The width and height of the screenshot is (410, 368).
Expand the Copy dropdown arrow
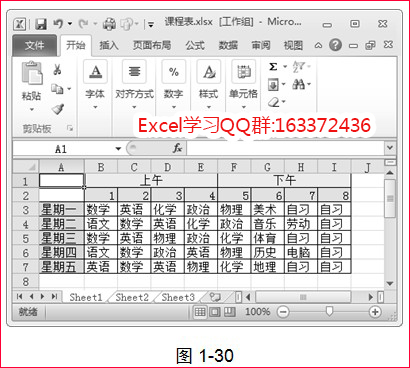click(69, 89)
